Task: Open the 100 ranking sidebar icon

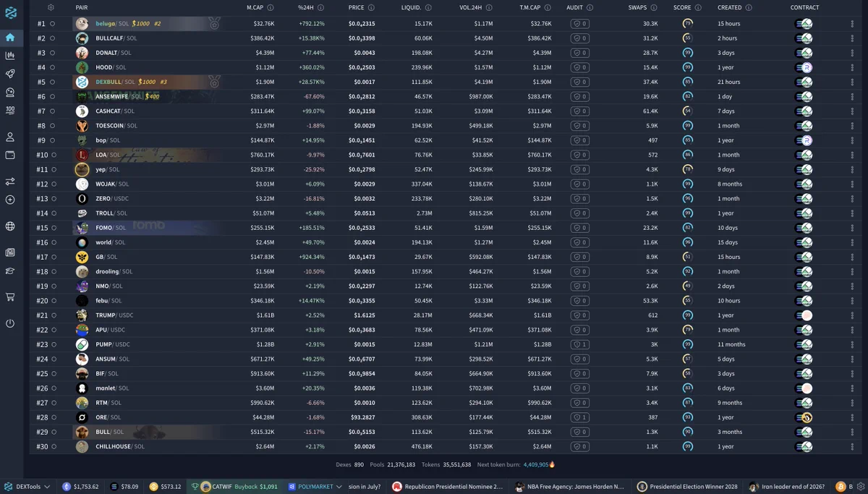Action: (x=10, y=110)
